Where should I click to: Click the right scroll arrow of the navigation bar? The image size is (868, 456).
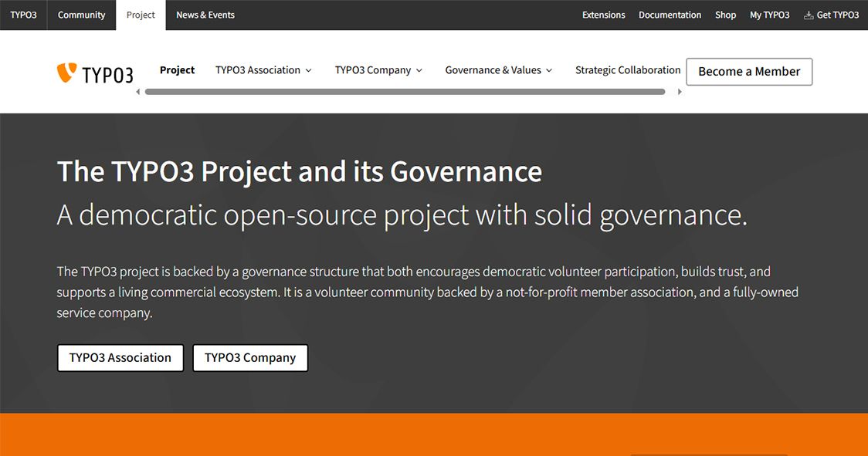pos(680,91)
